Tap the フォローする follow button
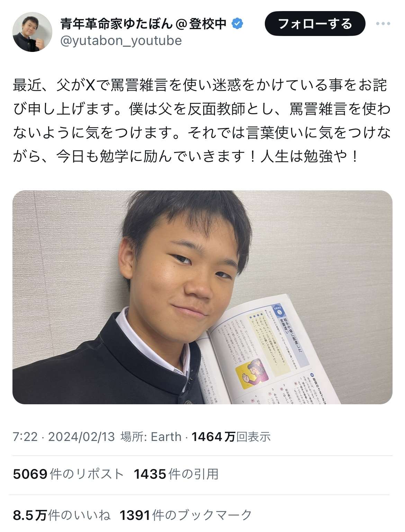This screenshot has width=405, height=532. [x=315, y=24]
